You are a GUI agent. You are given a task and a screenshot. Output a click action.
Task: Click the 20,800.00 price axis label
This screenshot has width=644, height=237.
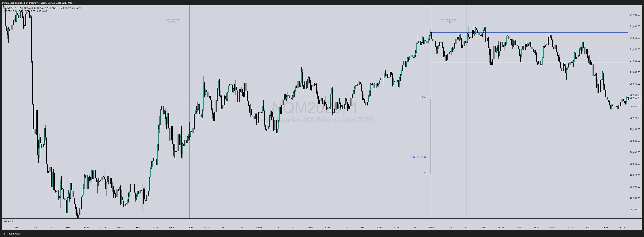coord(635,187)
